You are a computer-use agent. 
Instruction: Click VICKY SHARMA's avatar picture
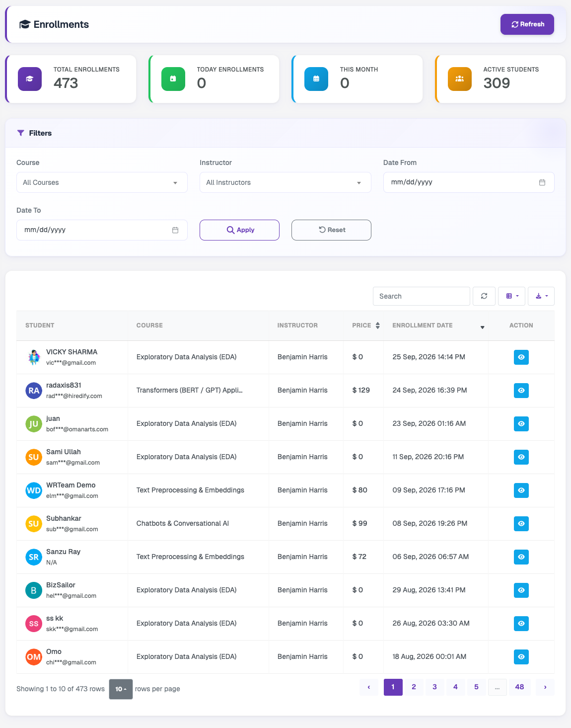pyautogui.click(x=34, y=357)
